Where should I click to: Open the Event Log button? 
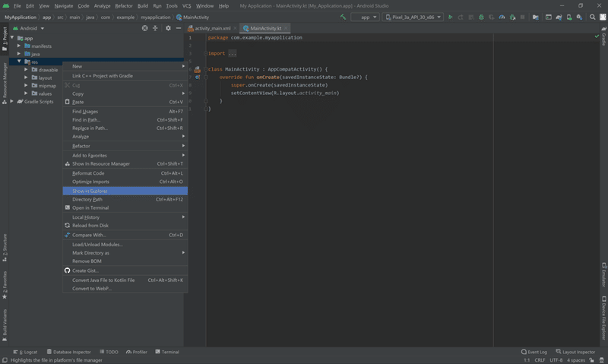(534, 352)
